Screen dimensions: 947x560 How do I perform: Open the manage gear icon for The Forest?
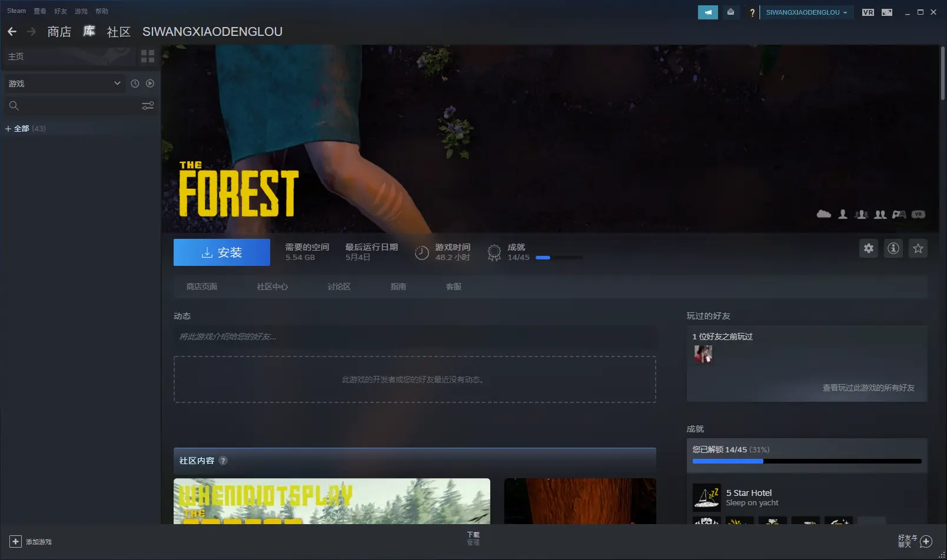point(869,248)
